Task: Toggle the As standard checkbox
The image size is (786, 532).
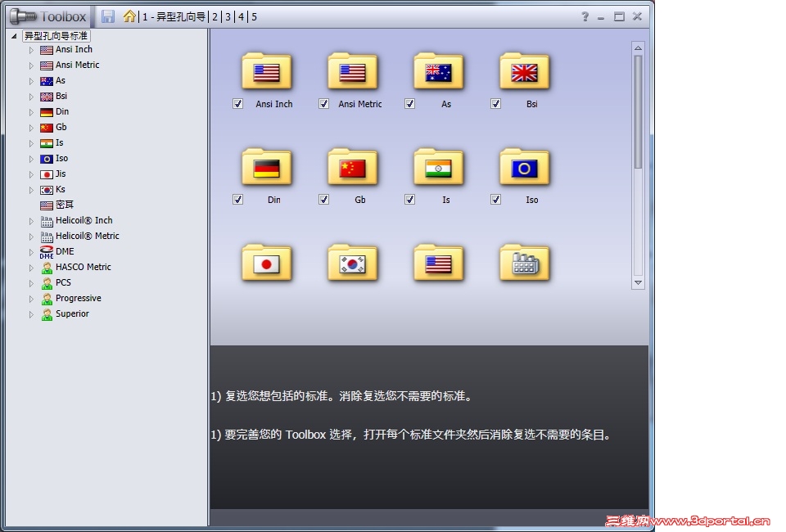Action: 409,104
